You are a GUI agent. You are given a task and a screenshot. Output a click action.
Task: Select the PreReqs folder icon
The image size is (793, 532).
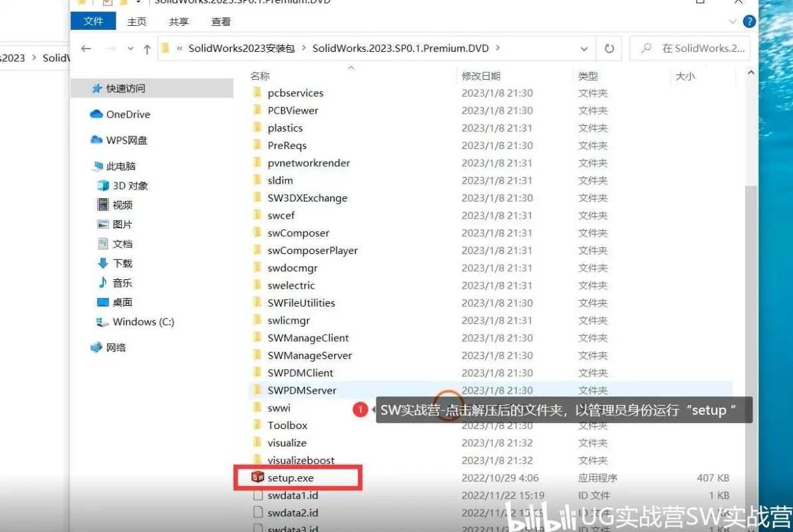[x=257, y=145]
